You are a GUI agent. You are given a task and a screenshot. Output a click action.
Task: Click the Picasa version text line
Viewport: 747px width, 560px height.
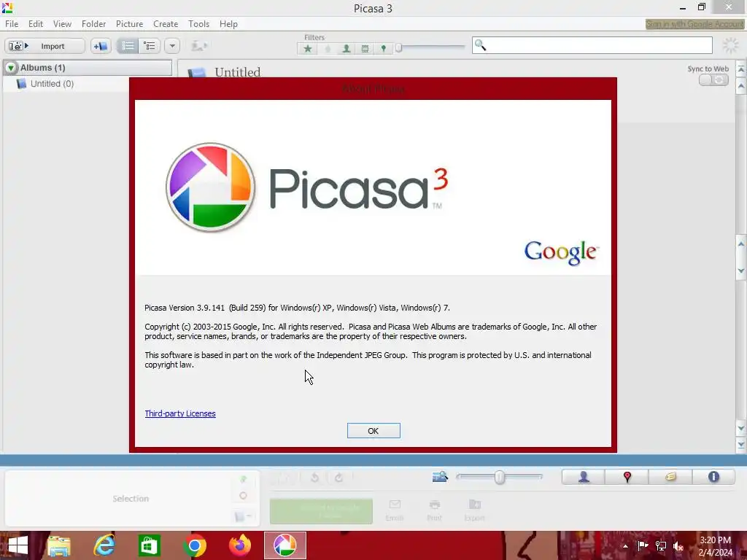coord(298,308)
